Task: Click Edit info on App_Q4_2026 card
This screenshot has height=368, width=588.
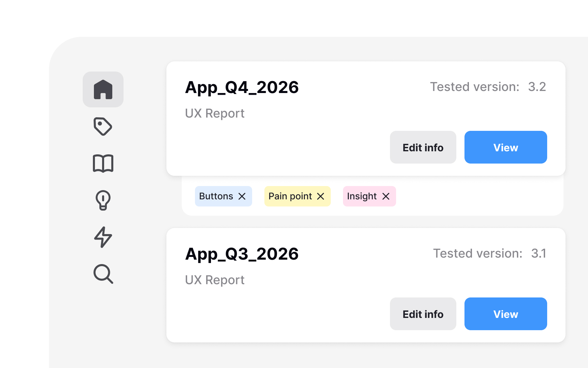Action: 423,147
